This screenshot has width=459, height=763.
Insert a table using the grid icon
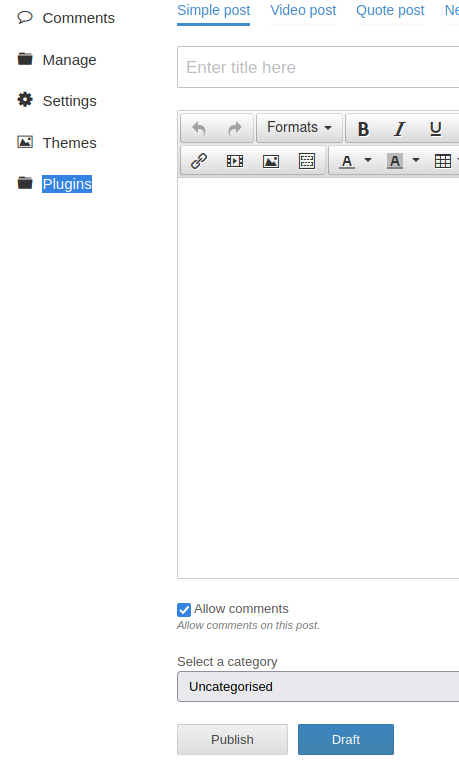442,161
